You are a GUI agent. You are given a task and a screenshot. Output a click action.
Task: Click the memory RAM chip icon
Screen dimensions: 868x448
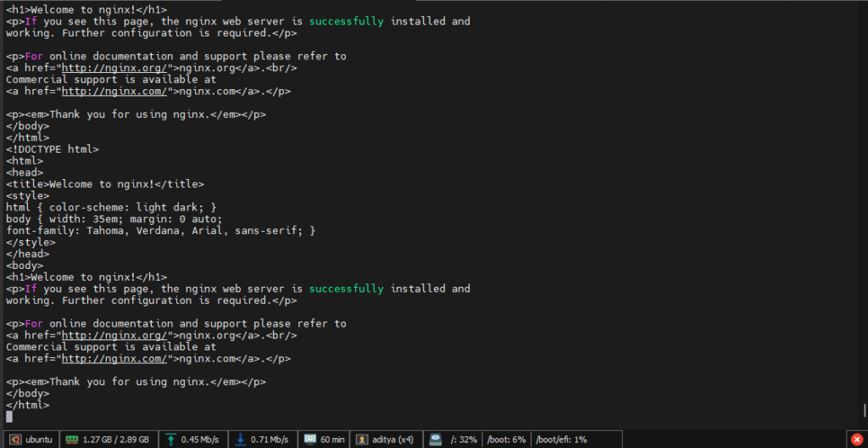(72, 440)
